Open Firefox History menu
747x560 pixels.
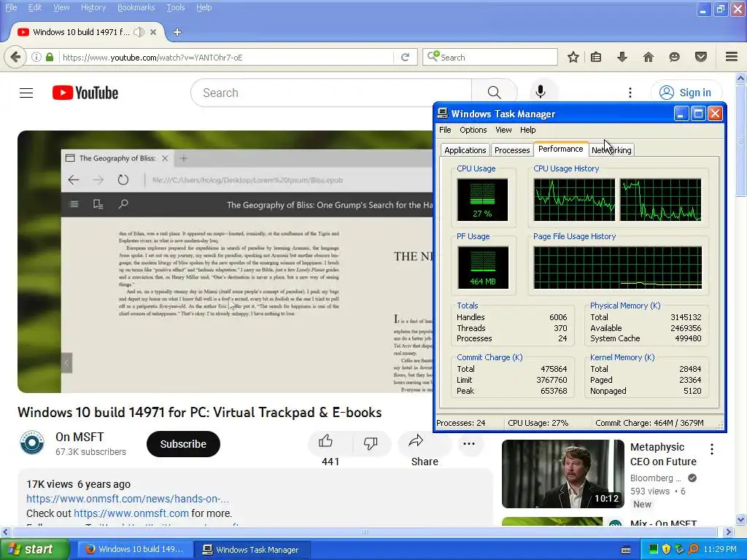pos(93,7)
